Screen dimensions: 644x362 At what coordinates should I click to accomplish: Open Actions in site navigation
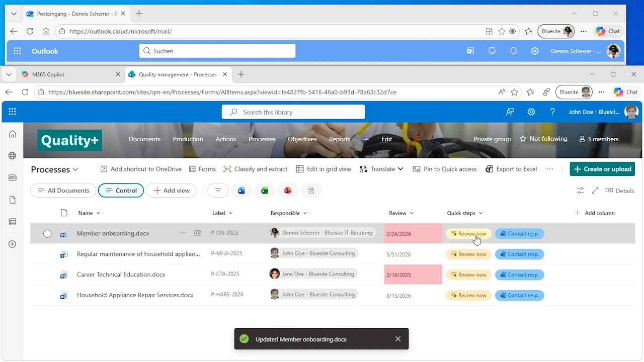pyautogui.click(x=226, y=139)
